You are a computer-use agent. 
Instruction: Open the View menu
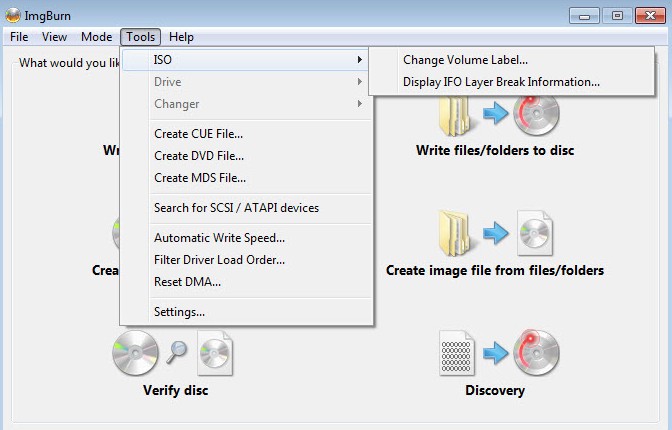(55, 37)
